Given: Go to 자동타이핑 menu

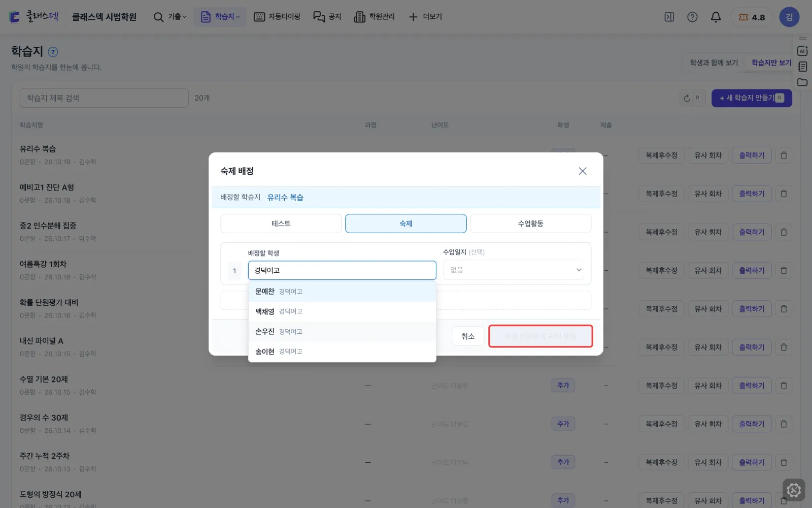Looking at the screenshot, I should click(x=277, y=17).
